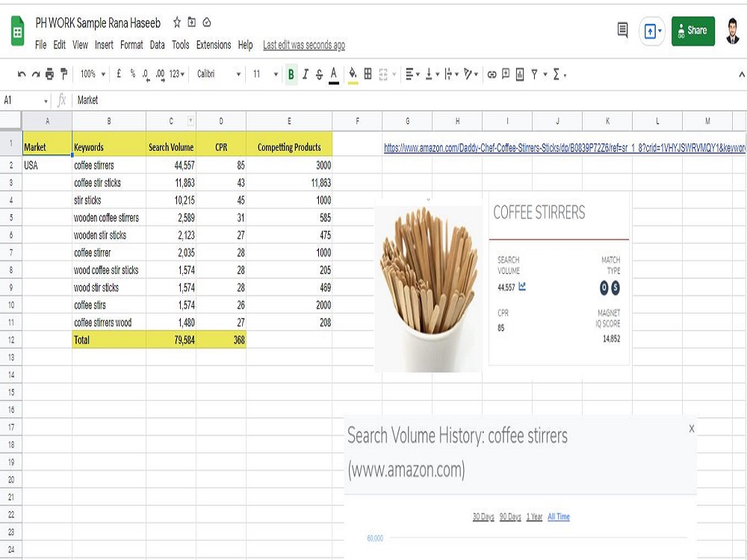
Task: Toggle bold formatting
Action: [x=291, y=74]
